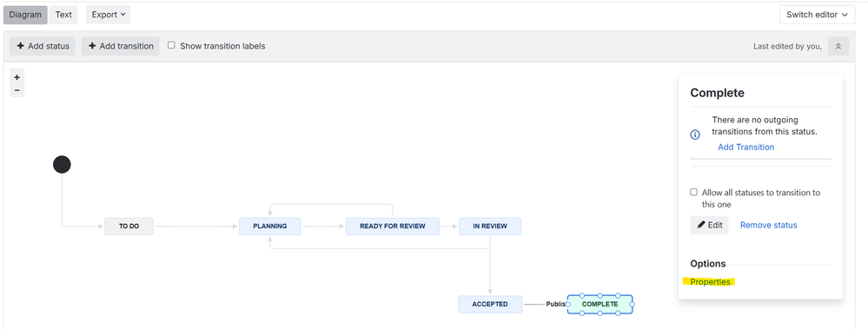Open the Switch editor dropdown

tap(817, 15)
